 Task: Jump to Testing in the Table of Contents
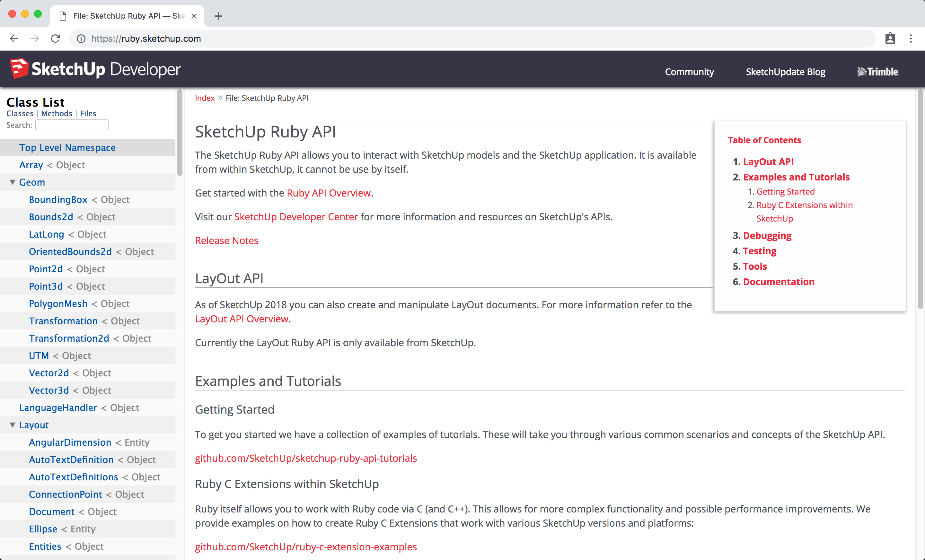[760, 251]
